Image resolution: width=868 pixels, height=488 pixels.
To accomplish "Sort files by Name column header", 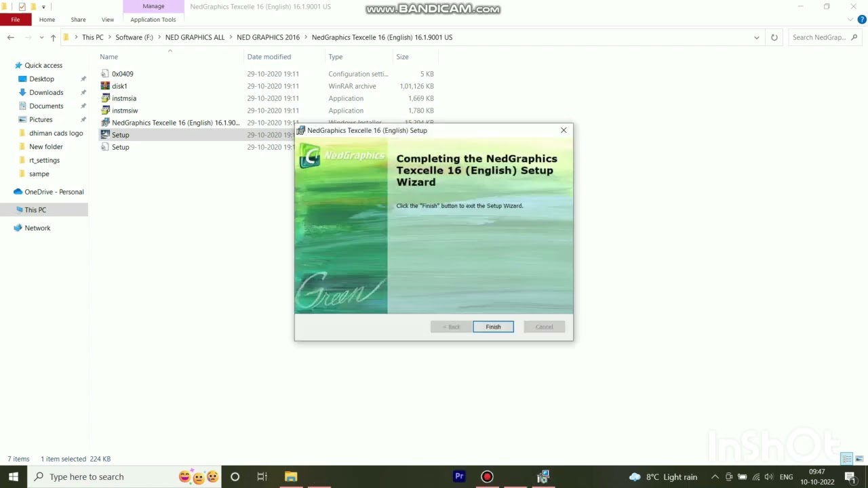I will coord(108,57).
